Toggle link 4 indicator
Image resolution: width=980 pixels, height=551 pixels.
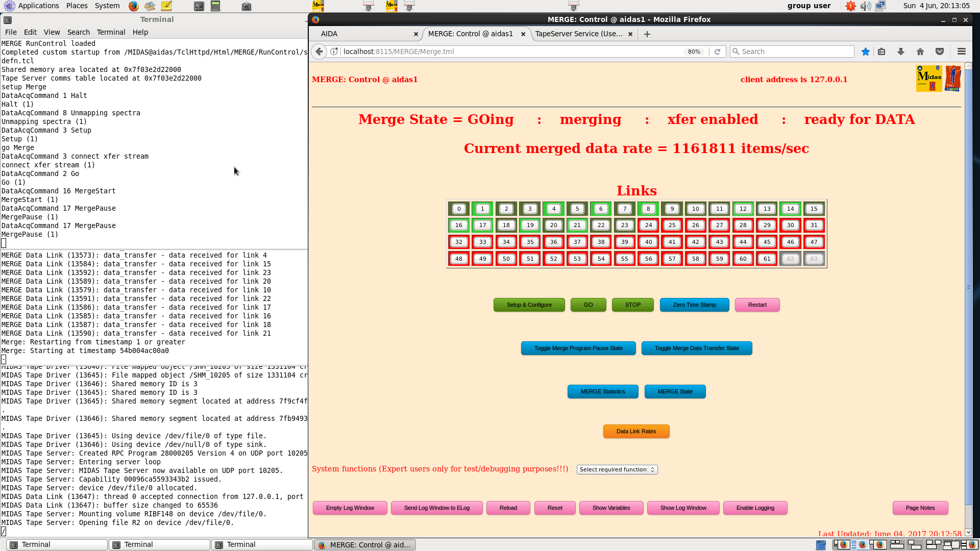553,209
